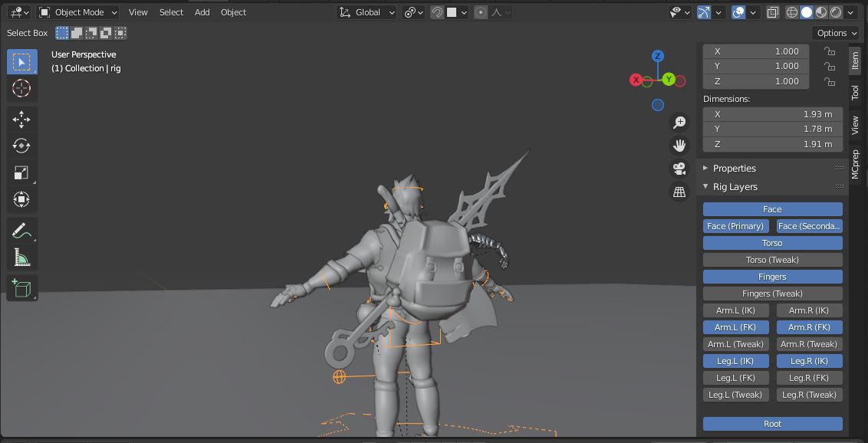This screenshot has height=443, width=868.
Task: Click the Arm.L (IK) rig layer button
Action: pos(735,311)
